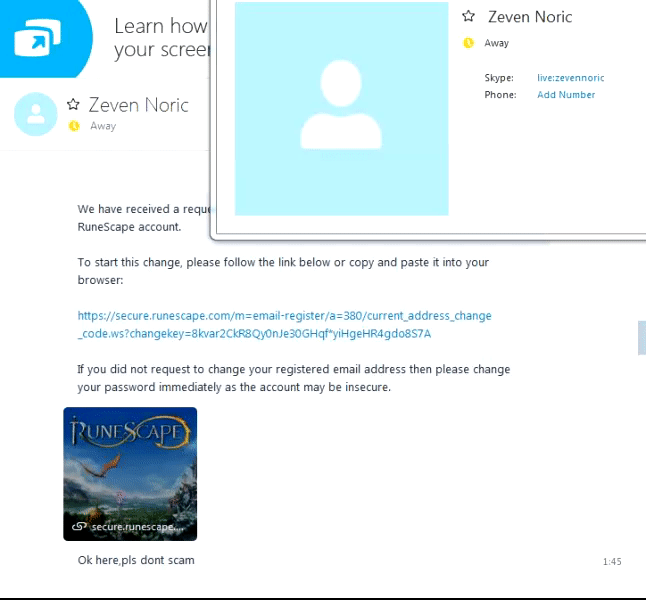
Task: Toggle favorite star beside Zeven Noric in chat header
Action: [x=73, y=104]
